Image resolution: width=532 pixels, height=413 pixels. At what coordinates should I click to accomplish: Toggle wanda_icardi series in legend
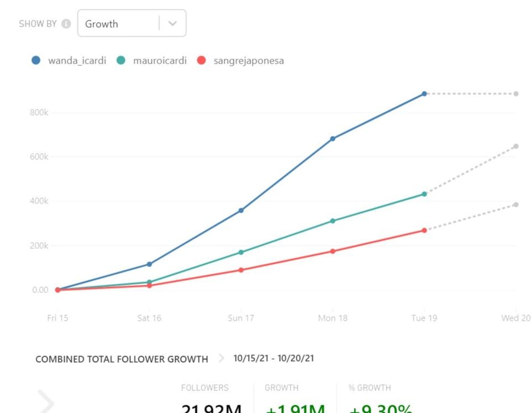tap(77, 61)
